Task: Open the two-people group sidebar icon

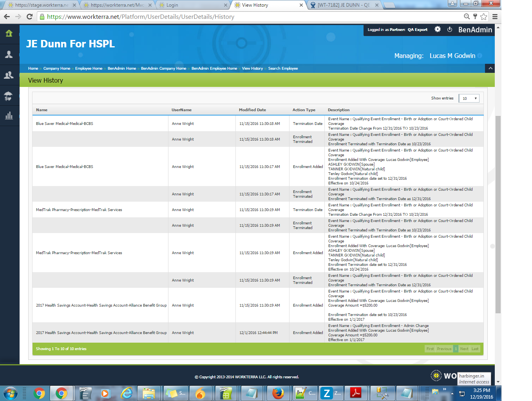Action: pyautogui.click(x=9, y=75)
